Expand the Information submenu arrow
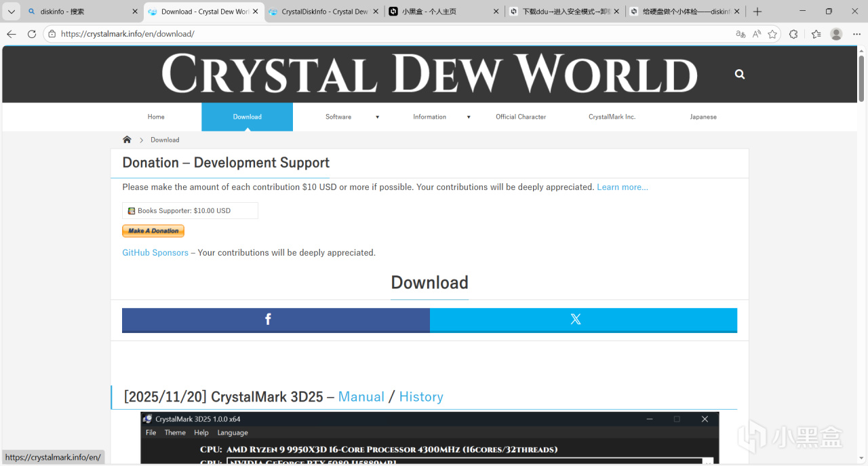The height and width of the screenshot is (466, 868). pos(469,117)
